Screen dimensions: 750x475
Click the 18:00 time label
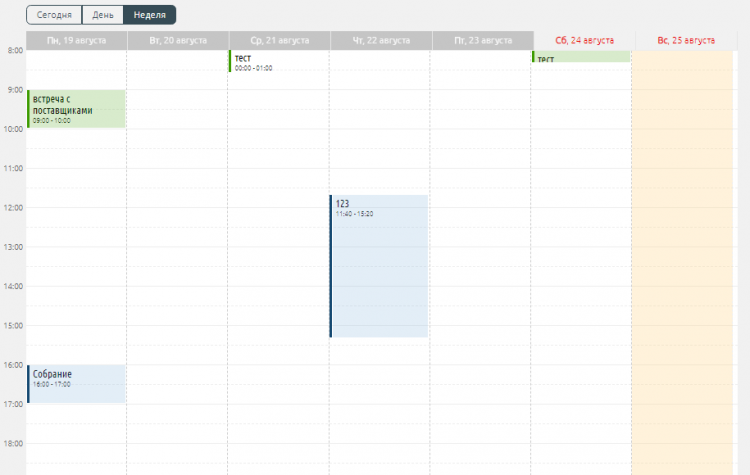coord(14,443)
